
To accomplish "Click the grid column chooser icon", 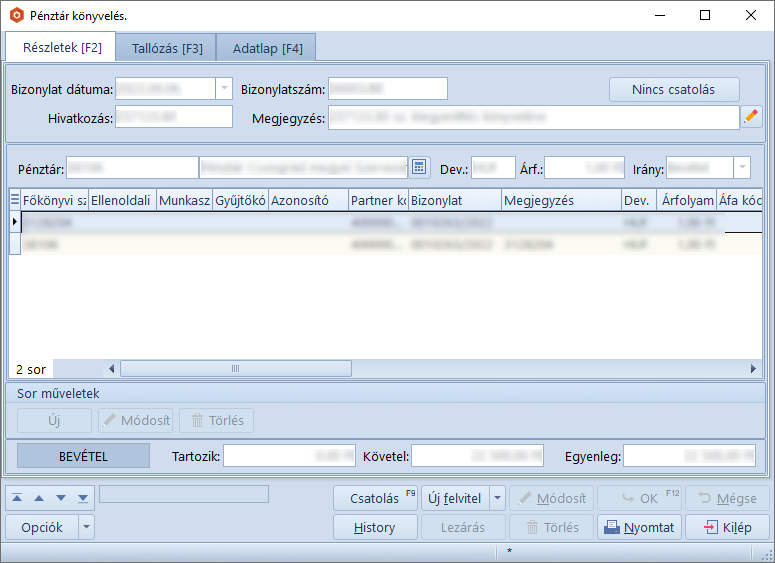I will pyautogui.click(x=15, y=200).
